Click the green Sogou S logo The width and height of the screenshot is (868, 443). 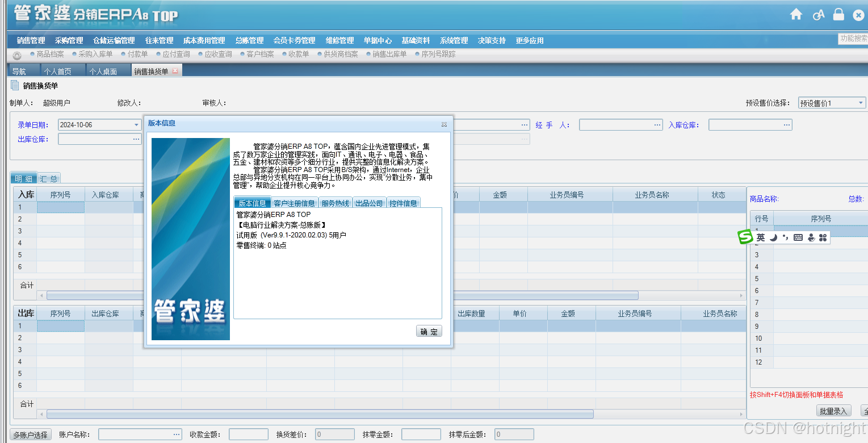(745, 237)
